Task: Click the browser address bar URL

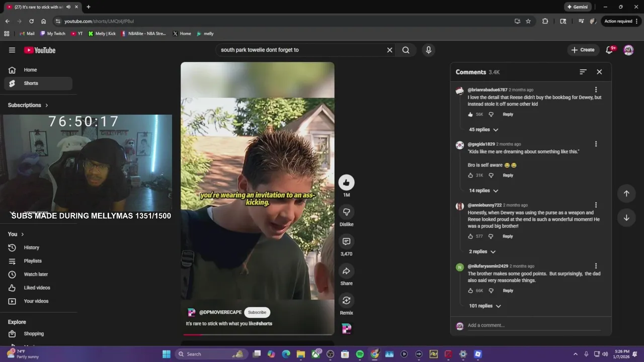Action: (99, 21)
